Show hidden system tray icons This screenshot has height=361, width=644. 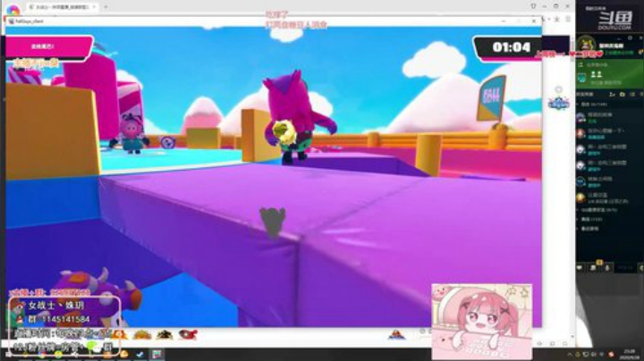tap(570, 355)
